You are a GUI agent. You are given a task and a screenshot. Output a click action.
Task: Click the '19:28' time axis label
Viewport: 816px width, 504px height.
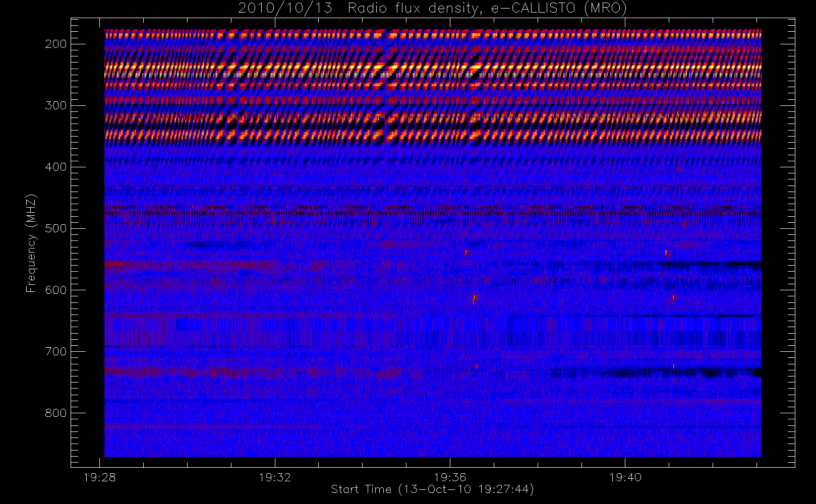100,477
